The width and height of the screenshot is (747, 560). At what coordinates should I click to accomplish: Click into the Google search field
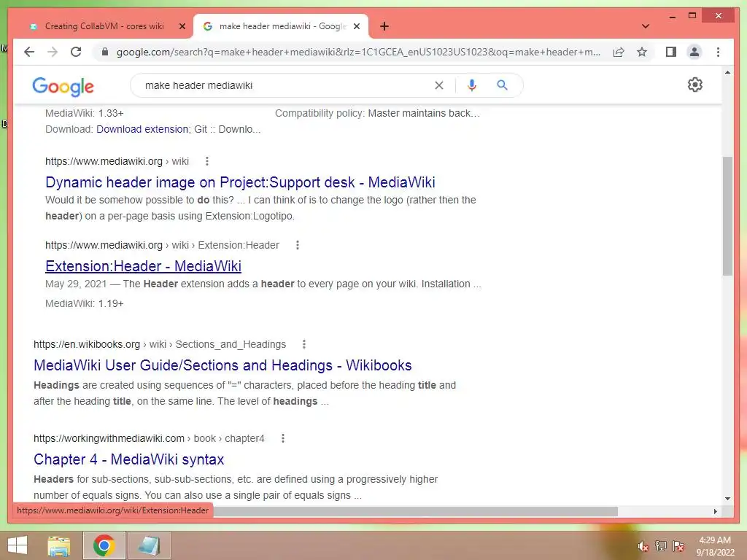point(286,85)
